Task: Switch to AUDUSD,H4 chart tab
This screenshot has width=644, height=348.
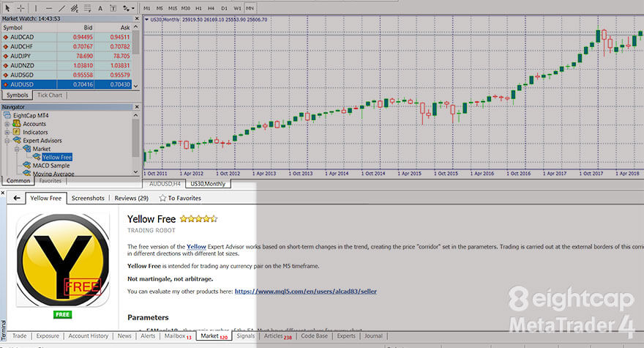Action: pos(165,184)
